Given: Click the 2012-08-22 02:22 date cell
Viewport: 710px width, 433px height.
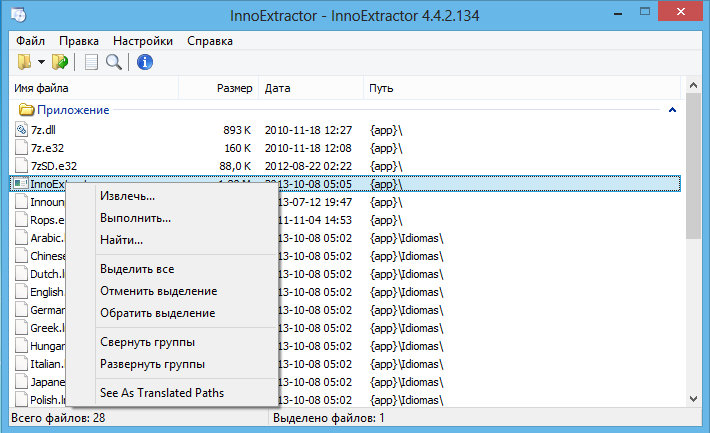Looking at the screenshot, I should (308, 166).
